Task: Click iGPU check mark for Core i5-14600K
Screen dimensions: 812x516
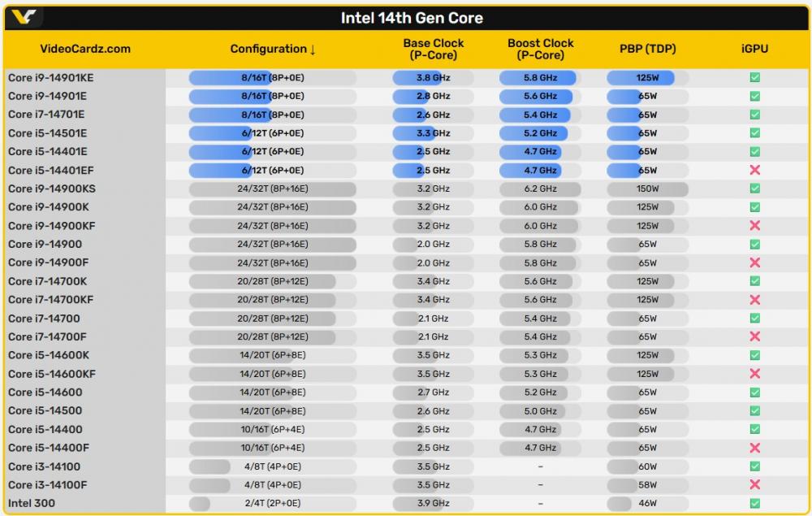Action: 755,355
